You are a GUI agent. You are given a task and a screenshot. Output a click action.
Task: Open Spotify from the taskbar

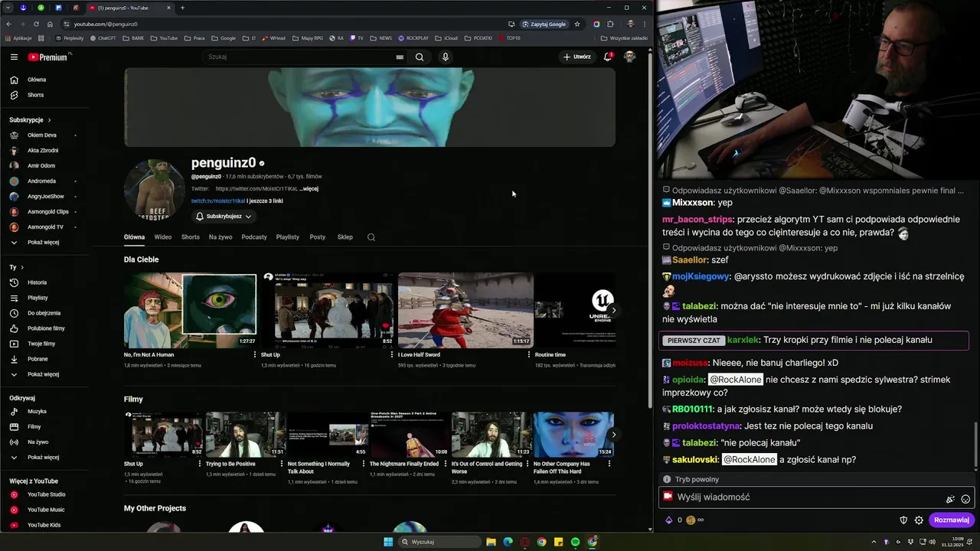click(575, 542)
